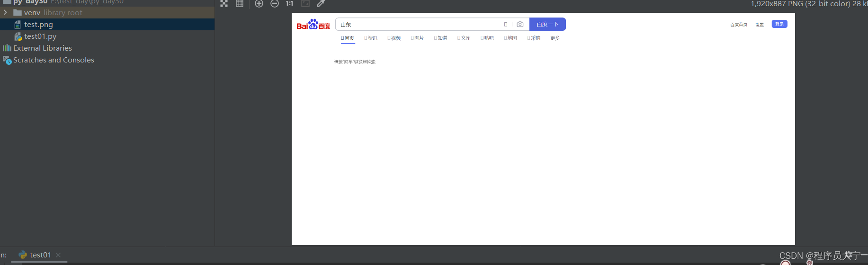868x265 pixels.
Task: Click the clear icon inside search box
Action: (x=506, y=25)
